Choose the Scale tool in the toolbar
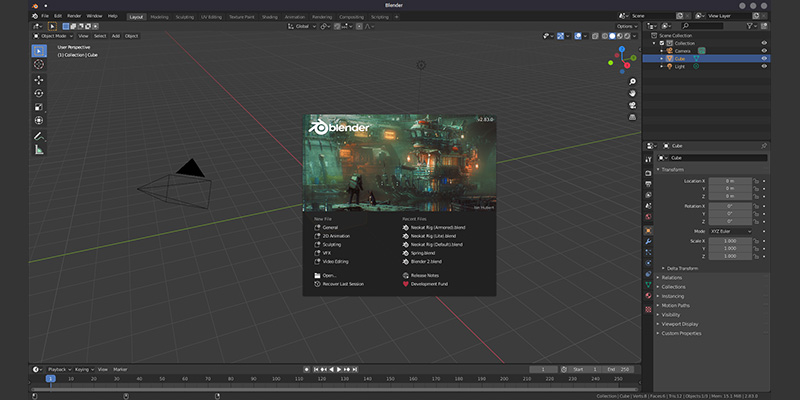 coord(39,107)
